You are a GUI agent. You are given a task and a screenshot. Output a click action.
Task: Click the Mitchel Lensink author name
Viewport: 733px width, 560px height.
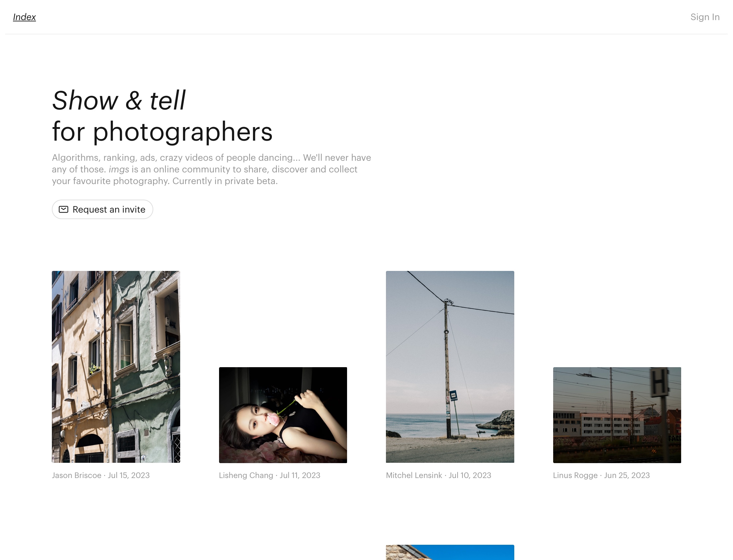pos(414,475)
